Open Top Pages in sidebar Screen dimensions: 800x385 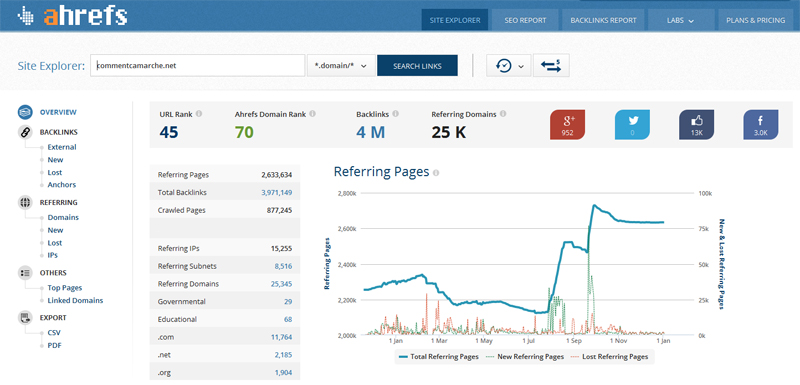tap(65, 288)
